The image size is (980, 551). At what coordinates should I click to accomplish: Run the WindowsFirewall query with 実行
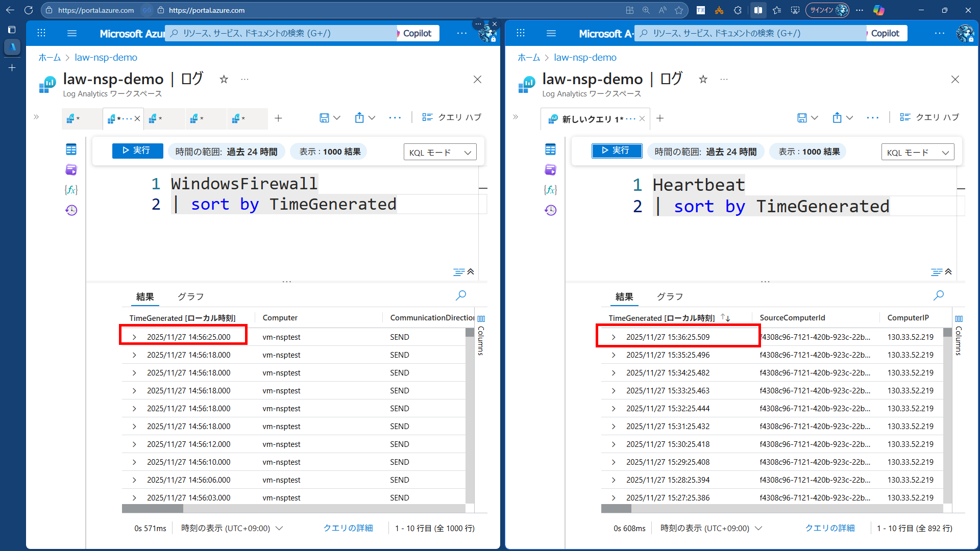click(137, 151)
